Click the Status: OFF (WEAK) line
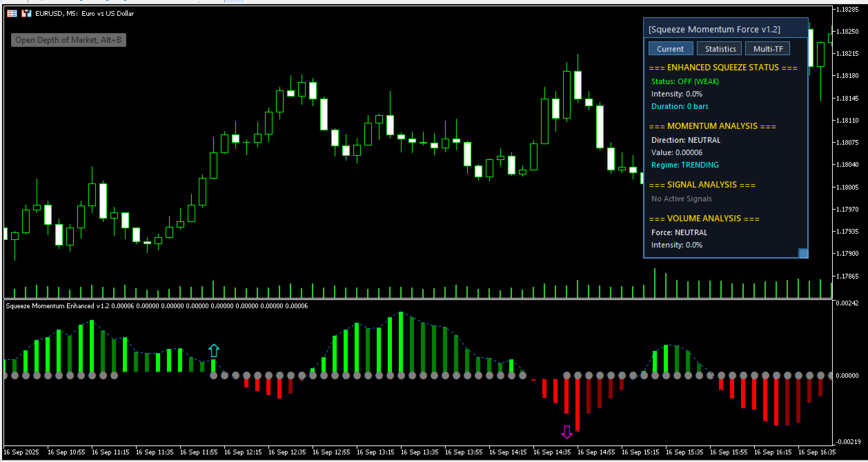This screenshot has width=868, height=462. [685, 81]
